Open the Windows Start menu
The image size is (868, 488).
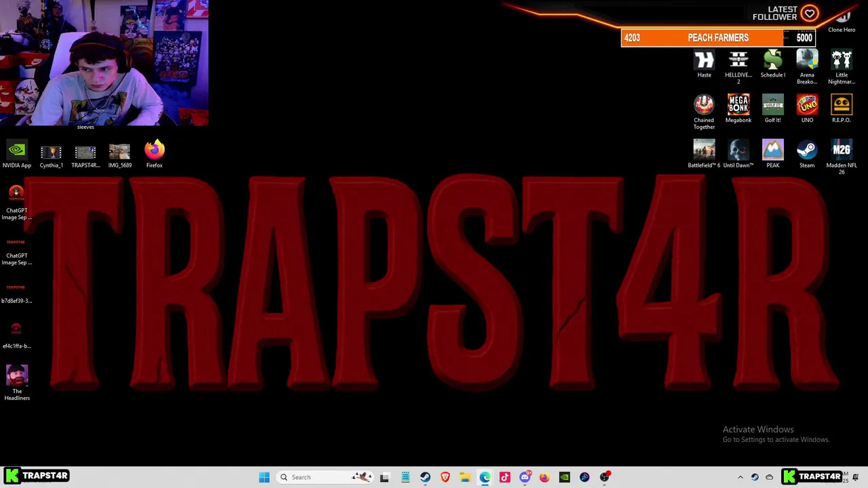pos(264,477)
